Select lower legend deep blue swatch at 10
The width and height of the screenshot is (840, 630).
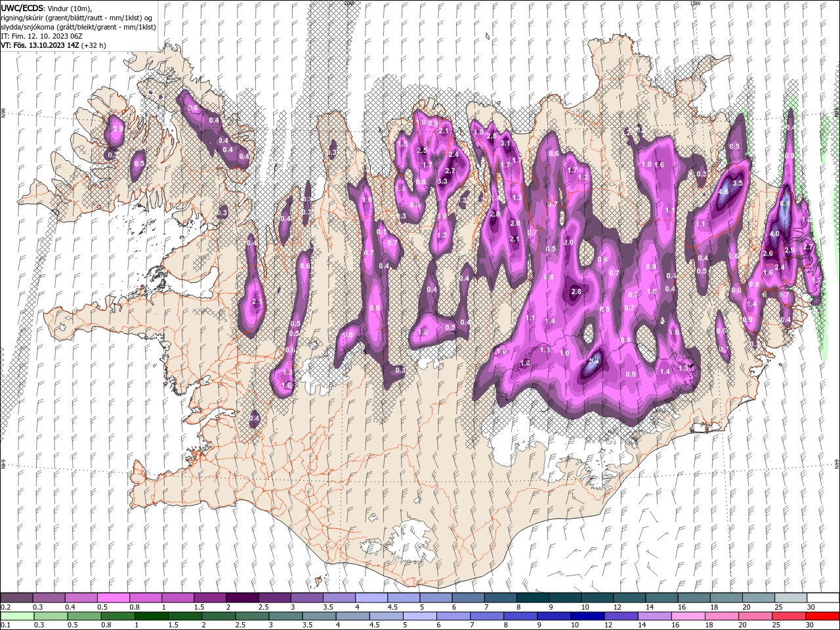pos(587,616)
